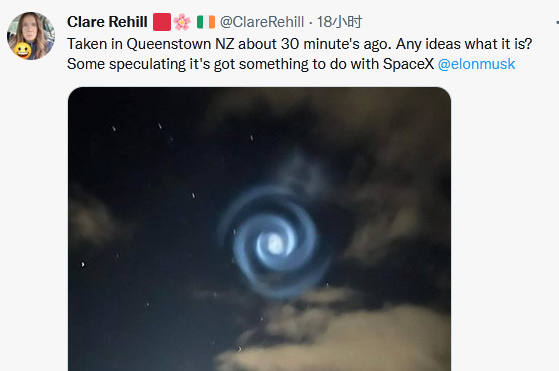Open the @elonmusk mention link
This screenshot has width=559, height=371.
tap(476, 64)
